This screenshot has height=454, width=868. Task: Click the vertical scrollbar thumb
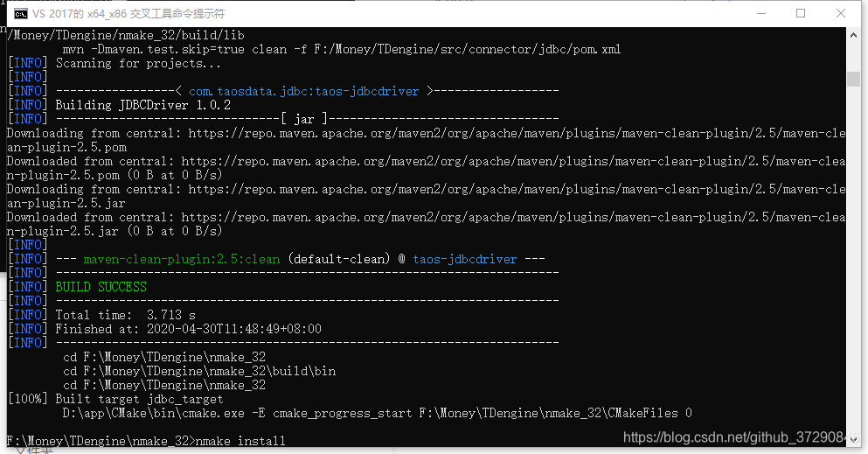[853, 79]
